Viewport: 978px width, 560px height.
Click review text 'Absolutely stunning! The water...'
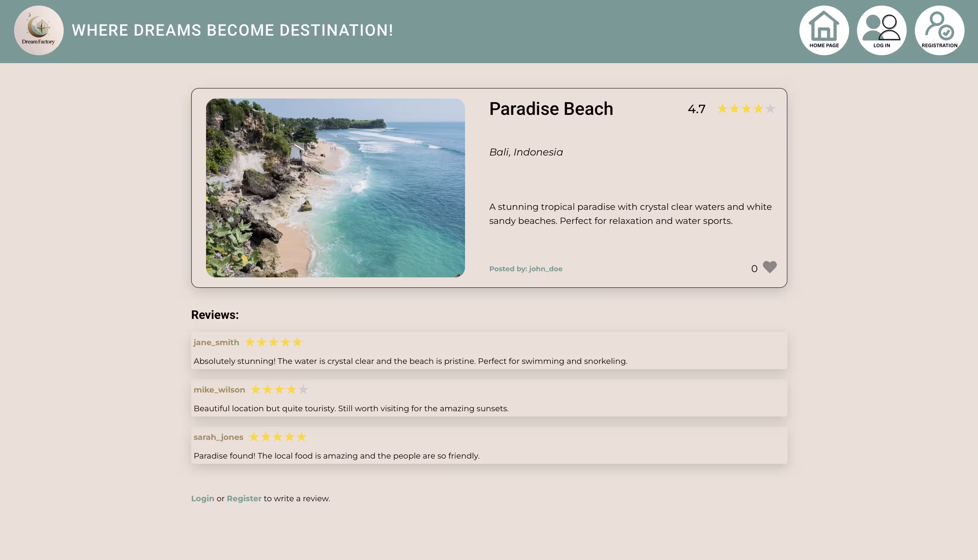pyautogui.click(x=410, y=361)
